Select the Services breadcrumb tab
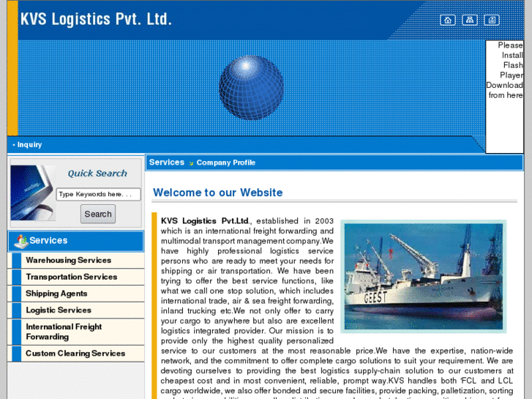 [167, 163]
